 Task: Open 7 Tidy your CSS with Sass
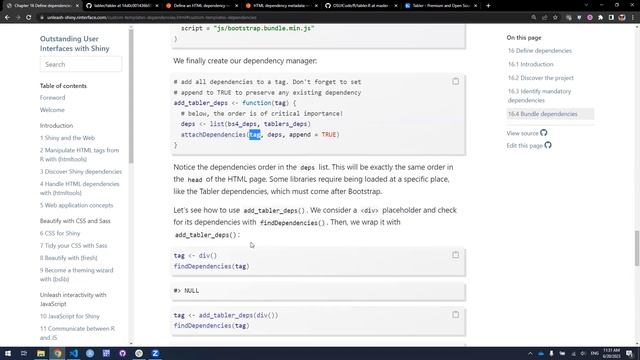(73, 246)
